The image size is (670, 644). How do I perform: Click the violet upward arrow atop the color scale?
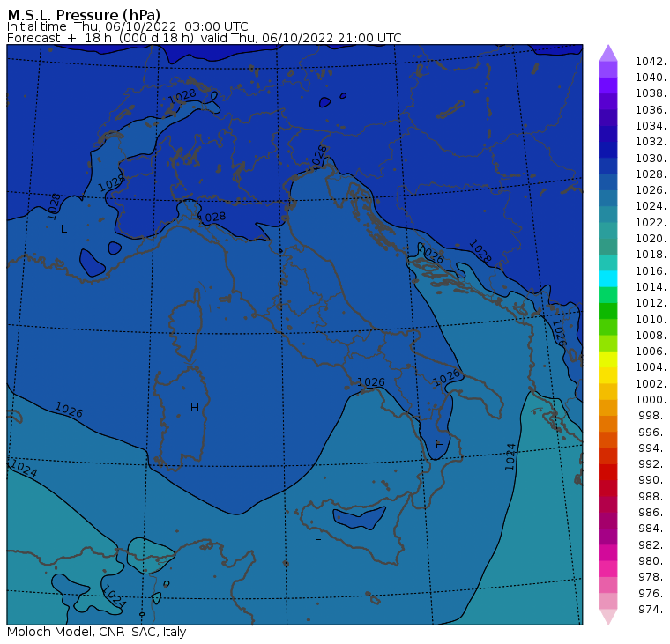coord(608,53)
